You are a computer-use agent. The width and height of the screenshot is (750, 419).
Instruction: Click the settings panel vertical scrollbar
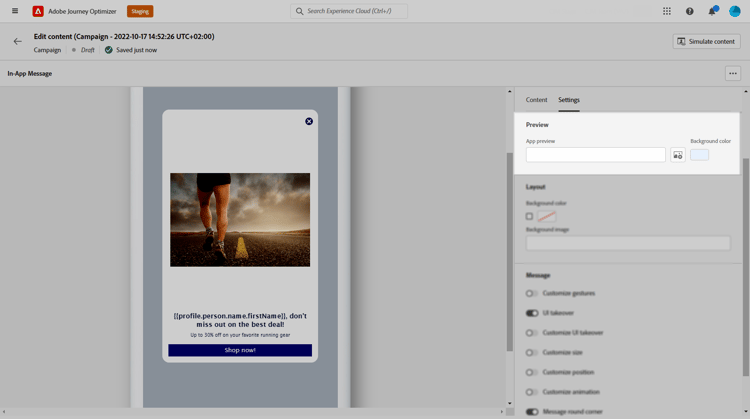[745, 267]
